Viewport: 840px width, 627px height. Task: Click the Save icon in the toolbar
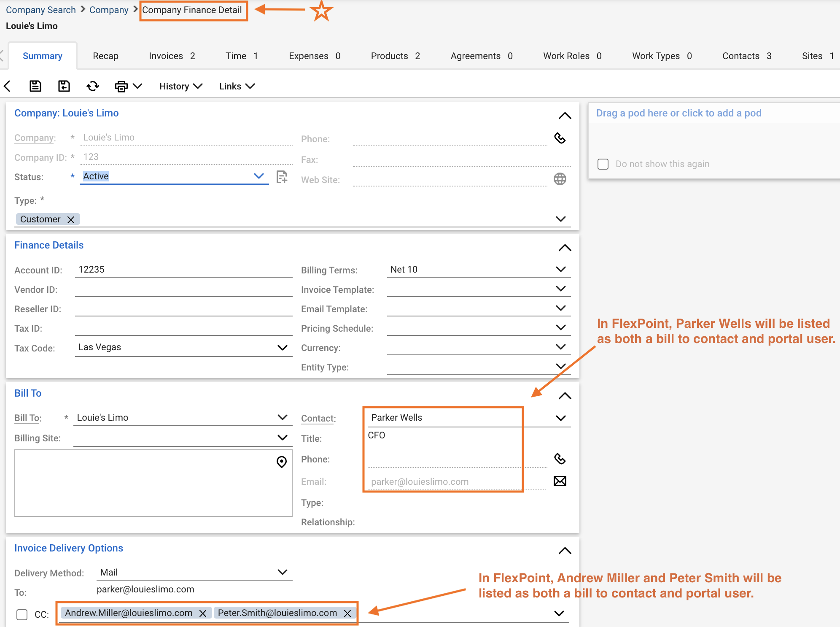click(35, 86)
